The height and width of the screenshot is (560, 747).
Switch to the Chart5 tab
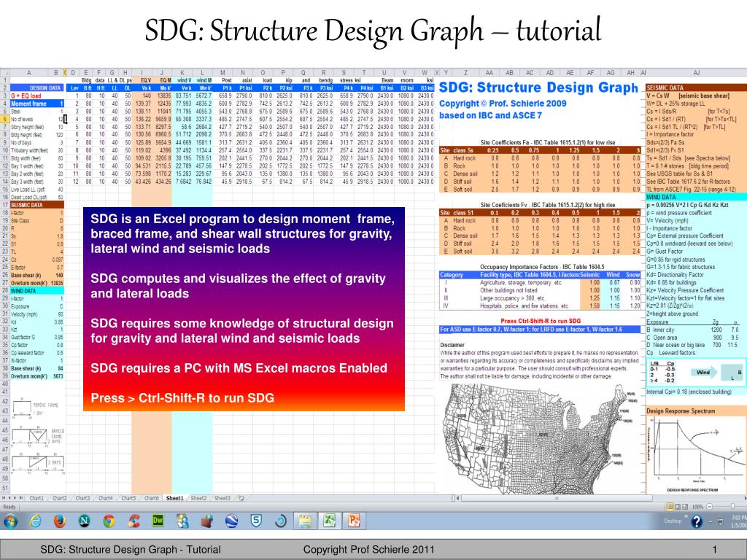(128, 498)
